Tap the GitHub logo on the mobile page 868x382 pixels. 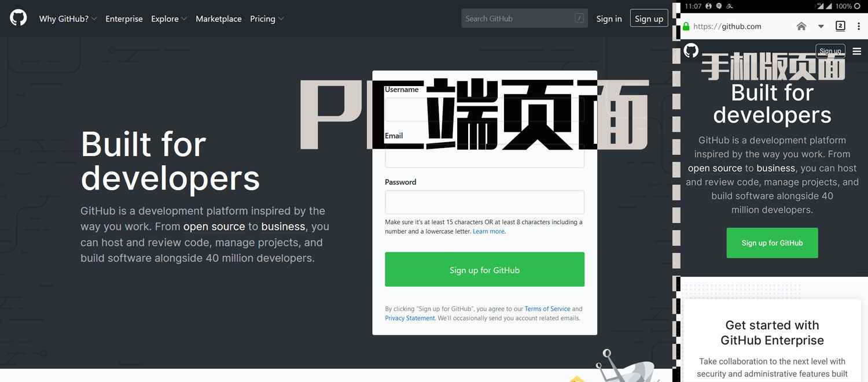click(x=691, y=50)
